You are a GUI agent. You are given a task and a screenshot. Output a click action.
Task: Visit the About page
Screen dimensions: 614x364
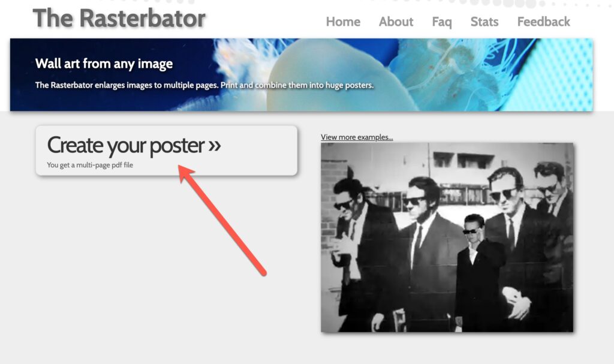point(396,22)
